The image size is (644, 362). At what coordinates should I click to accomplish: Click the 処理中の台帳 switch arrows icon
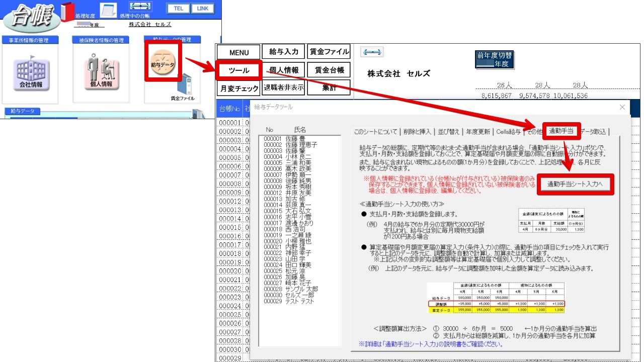(x=140, y=7)
